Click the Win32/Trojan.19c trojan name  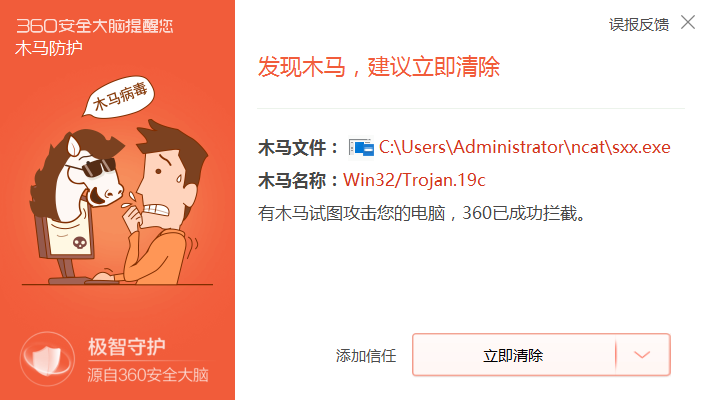[414, 180]
